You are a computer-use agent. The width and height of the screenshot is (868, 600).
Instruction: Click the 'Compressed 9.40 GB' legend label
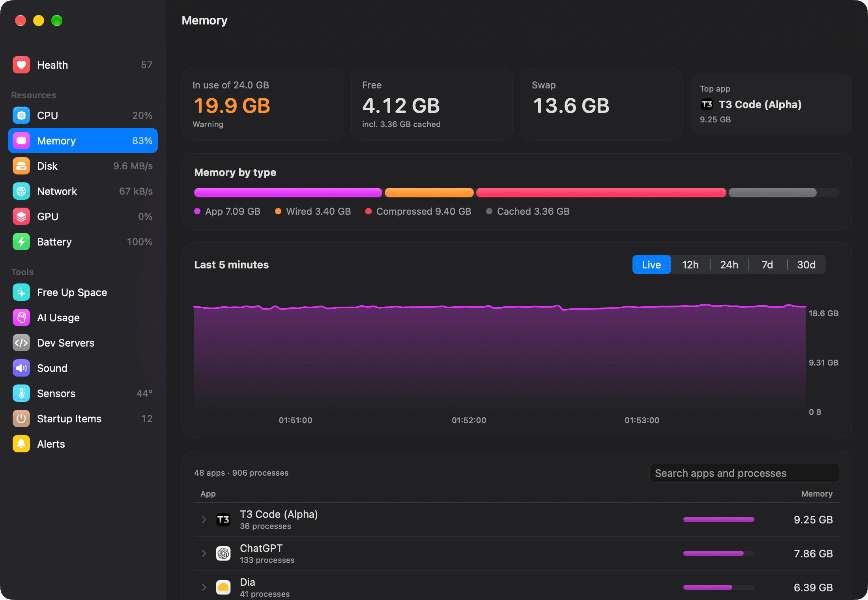pos(424,212)
